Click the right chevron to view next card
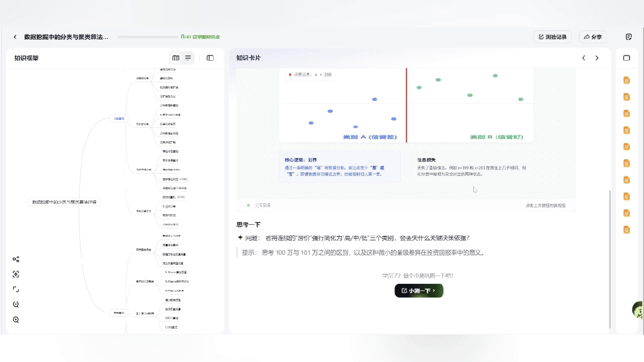 [596, 58]
